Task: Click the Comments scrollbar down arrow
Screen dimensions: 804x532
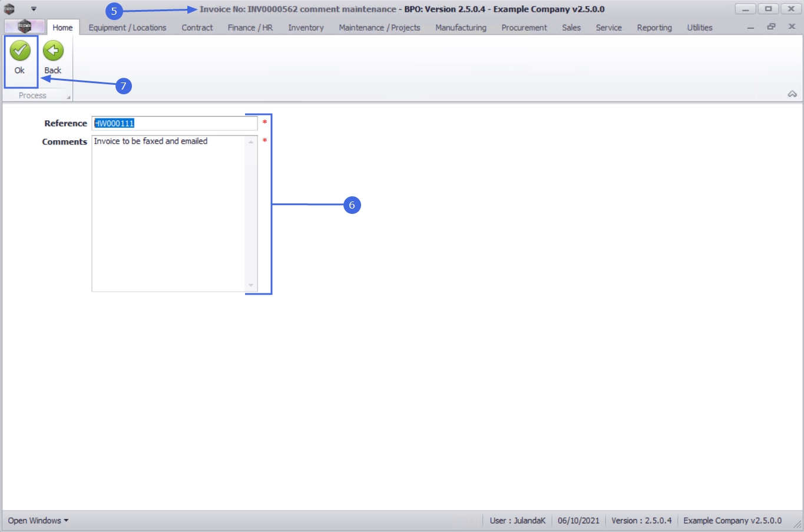Action: pos(251,285)
